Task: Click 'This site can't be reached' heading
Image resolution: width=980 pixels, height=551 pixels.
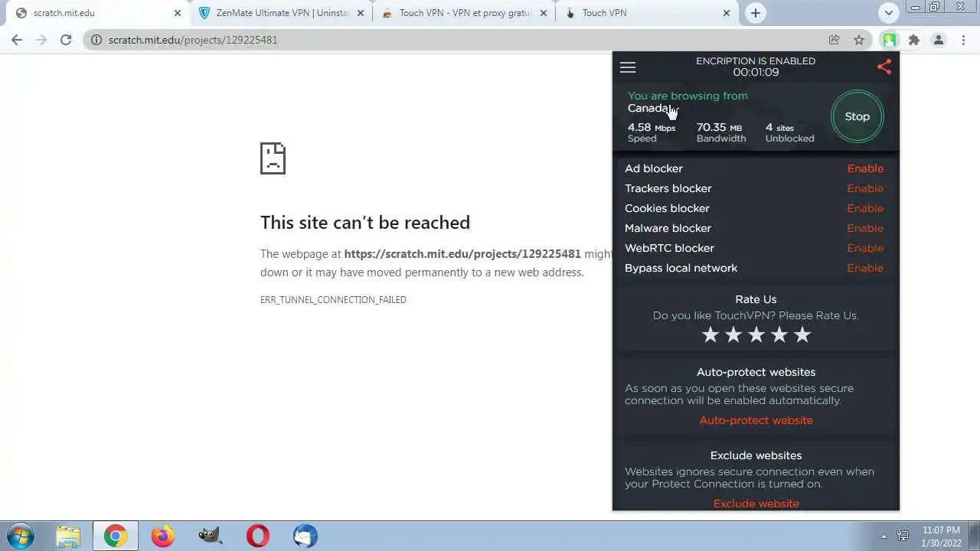Action: [365, 223]
